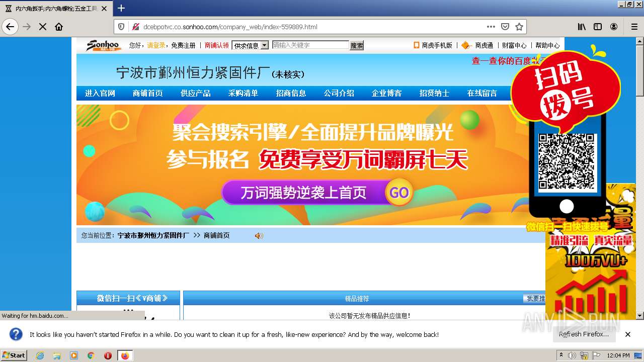Click the 内六角扳手 browser tab
The height and width of the screenshot is (362, 644).
tap(55, 9)
